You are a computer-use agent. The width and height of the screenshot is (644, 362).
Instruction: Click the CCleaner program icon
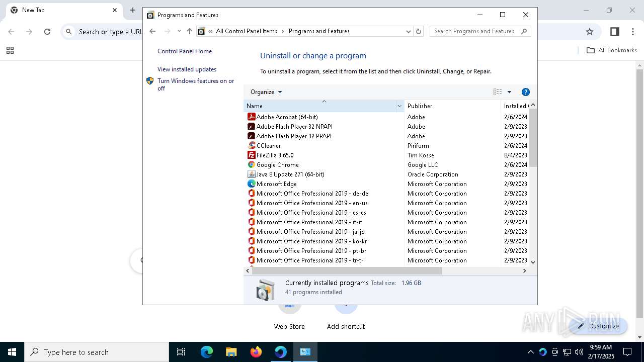tap(252, 145)
